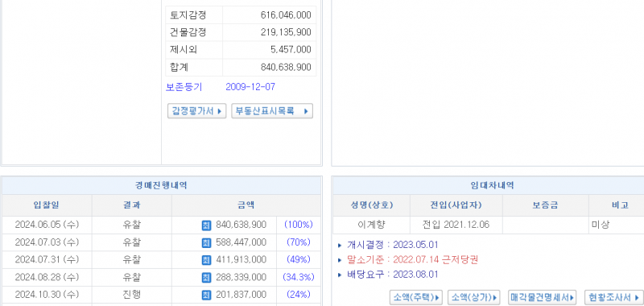The width and height of the screenshot is (644, 306).
Task: Click the blue icon beside 840,638,900 in auction history
Action: [206, 225]
